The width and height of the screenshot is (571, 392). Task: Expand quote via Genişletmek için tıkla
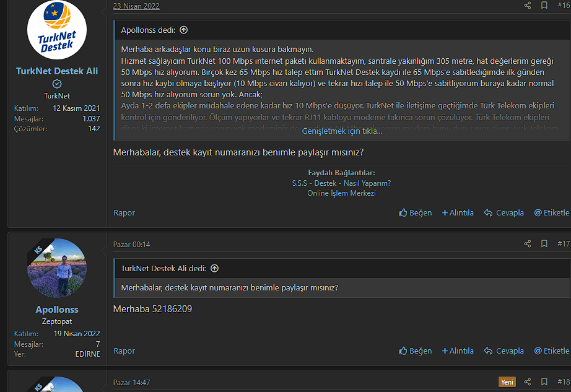tap(342, 131)
